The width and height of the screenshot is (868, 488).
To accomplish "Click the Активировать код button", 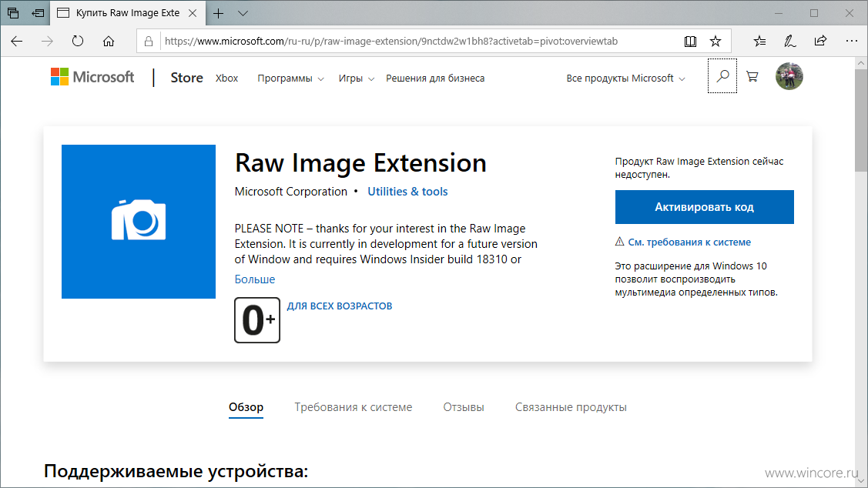I will click(704, 207).
